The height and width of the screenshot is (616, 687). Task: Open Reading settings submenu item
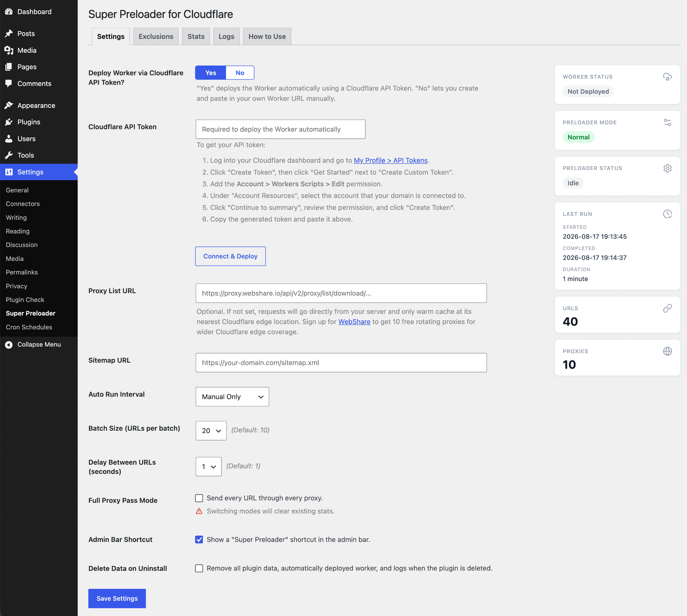click(18, 231)
